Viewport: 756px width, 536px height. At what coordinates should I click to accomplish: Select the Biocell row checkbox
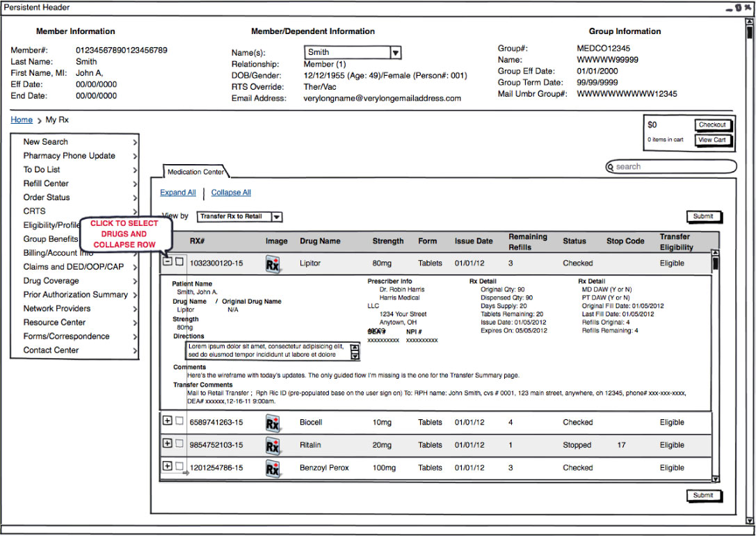179,421
